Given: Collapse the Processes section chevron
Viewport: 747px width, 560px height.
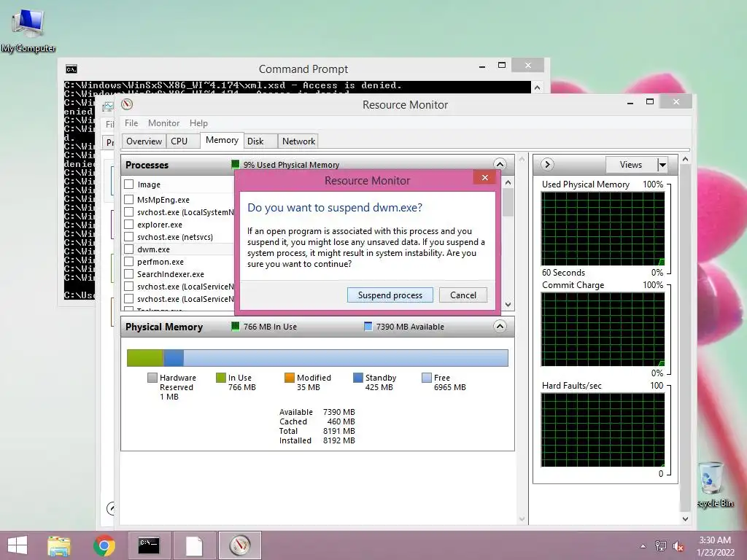Looking at the screenshot, I should 500,164.
